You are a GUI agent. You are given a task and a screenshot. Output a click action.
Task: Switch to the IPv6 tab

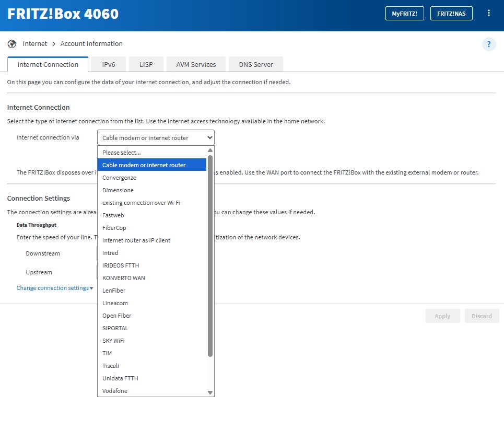[x=109, y=65]
